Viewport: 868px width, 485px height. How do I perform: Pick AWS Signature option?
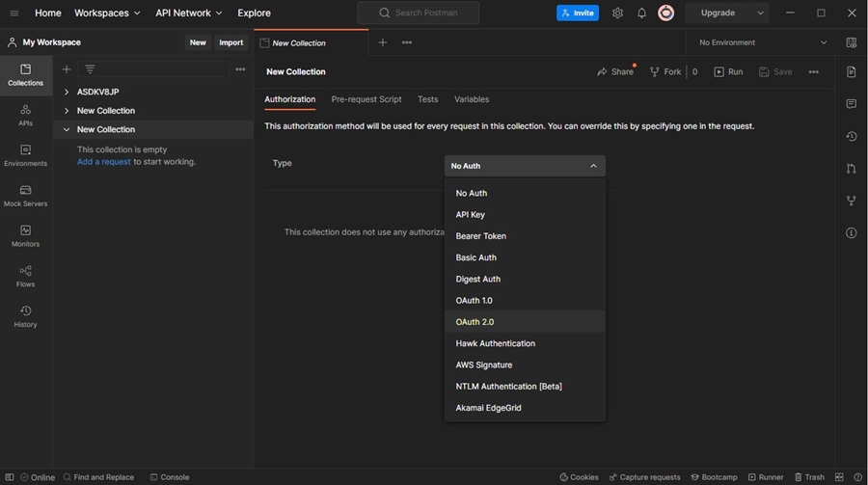(x=525, y=365)
